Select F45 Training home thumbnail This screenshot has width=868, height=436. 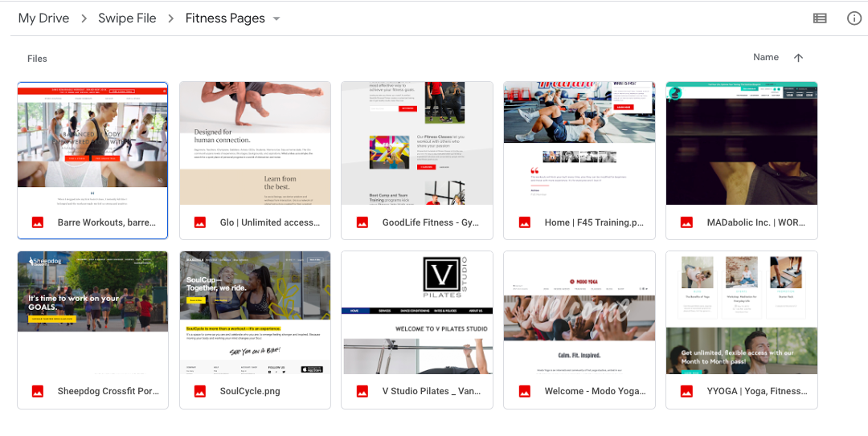click(x=579, y=143)
